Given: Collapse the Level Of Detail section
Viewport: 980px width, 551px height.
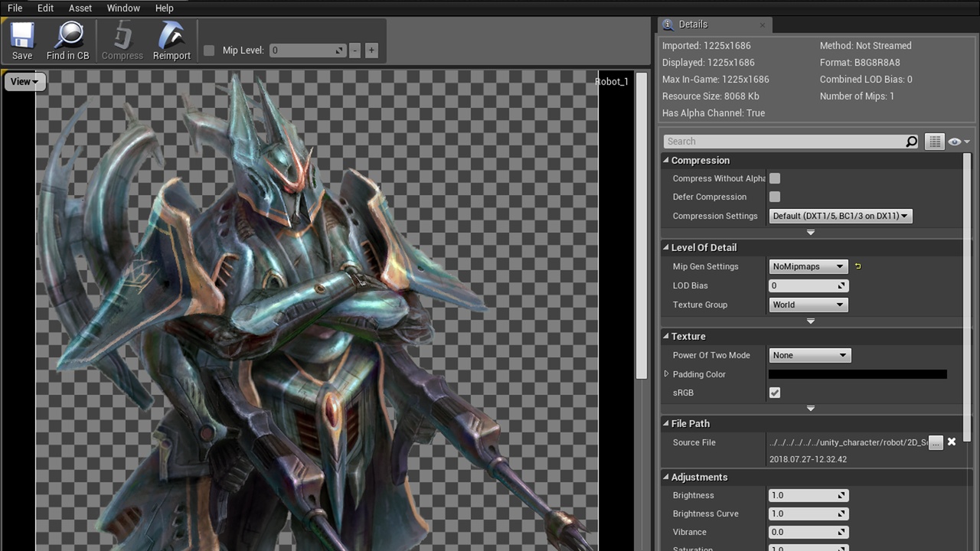Looking at the screenshot, I should point(666,248).
